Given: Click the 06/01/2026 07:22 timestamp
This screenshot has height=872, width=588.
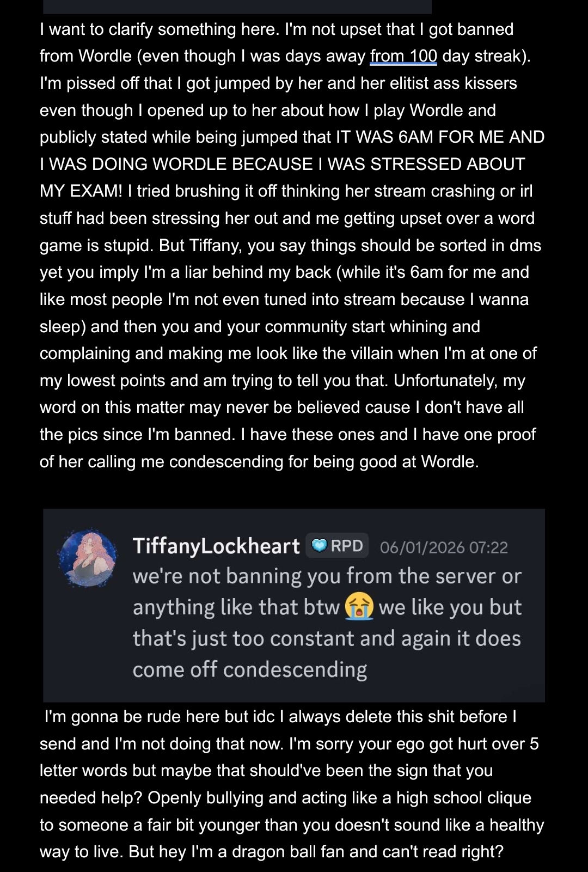Looking at the screenshot, I should pos(444,547).
